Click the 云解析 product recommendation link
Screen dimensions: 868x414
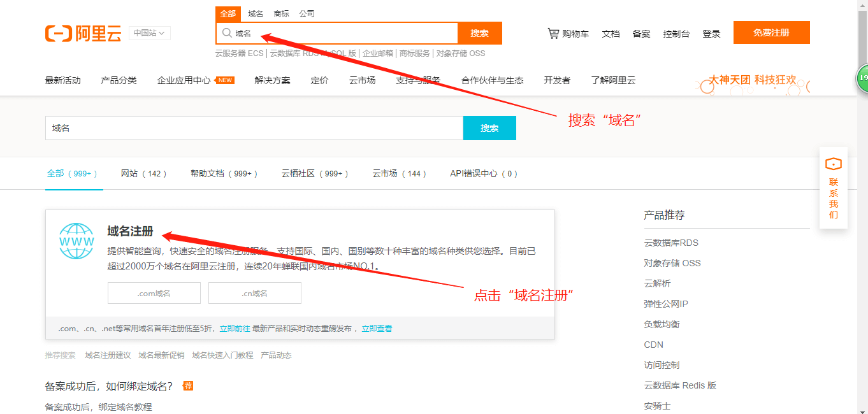pos(657,283)
